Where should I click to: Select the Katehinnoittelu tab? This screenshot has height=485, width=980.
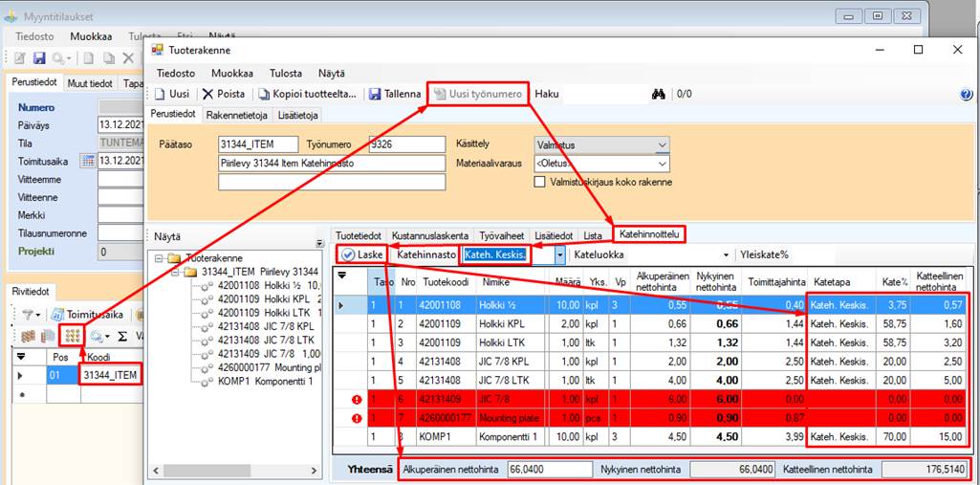649,235
